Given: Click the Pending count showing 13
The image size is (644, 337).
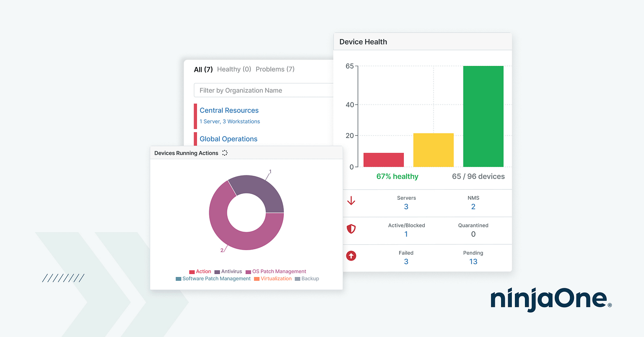Looking at the screenshot, I should [473, 261].
